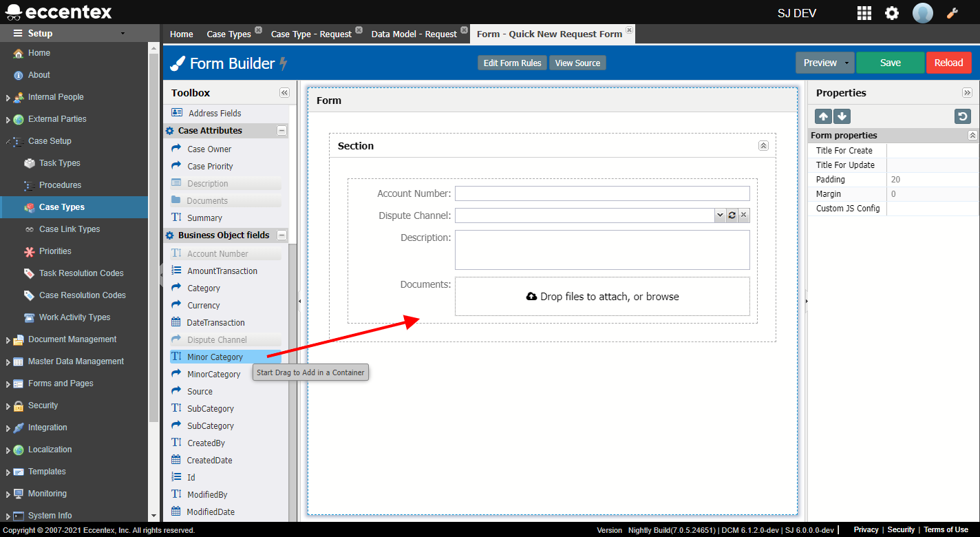Clear the Dispute Channel field with X icon
This screenshot has width=980, height=537.
coord(744,215)
